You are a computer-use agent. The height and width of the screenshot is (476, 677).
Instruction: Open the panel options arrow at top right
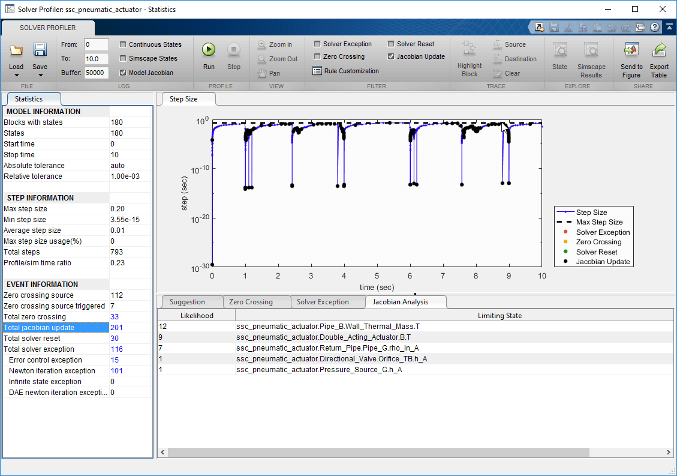pyautogui.click(x=667, y=27)
